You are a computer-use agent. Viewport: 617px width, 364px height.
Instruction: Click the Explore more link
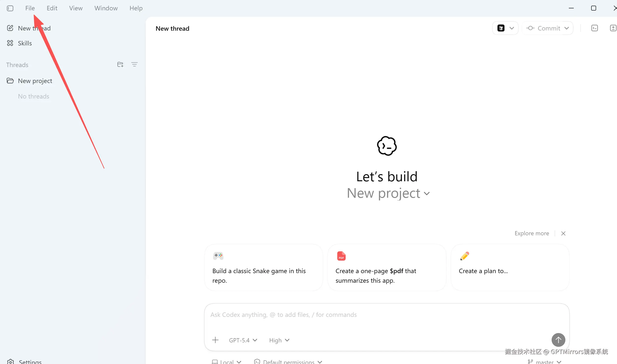[532, 233]
